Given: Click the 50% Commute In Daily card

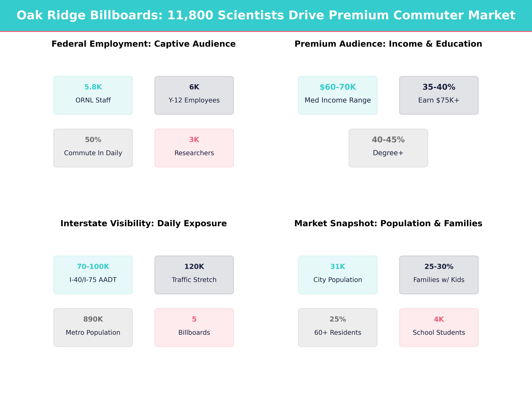Looking at the screenshot, I should [93, 148].
